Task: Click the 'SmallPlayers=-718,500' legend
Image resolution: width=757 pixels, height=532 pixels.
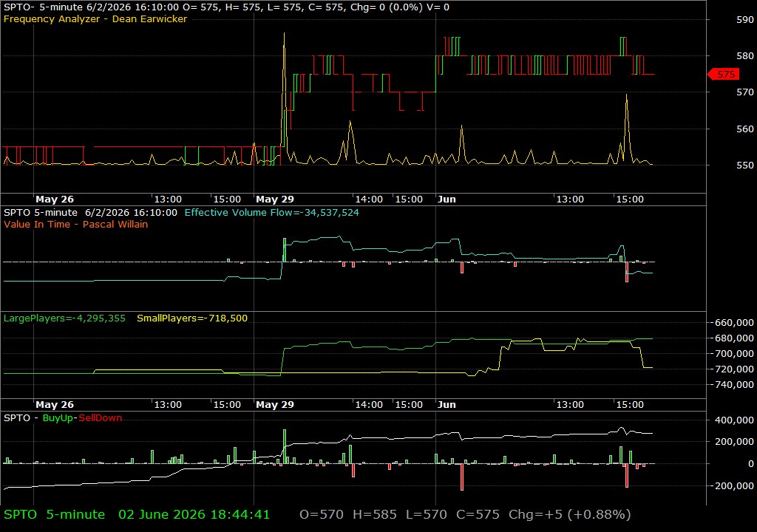Action: click(x=192, y=318)
